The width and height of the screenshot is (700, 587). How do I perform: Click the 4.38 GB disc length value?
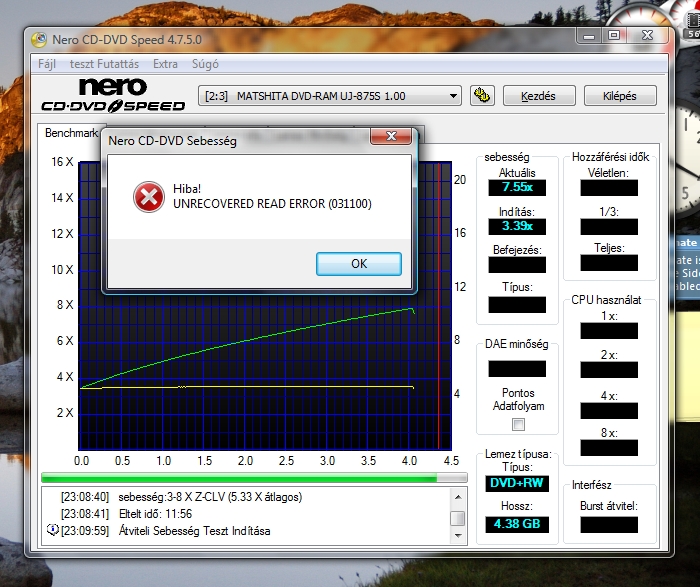tap(517, 524)
